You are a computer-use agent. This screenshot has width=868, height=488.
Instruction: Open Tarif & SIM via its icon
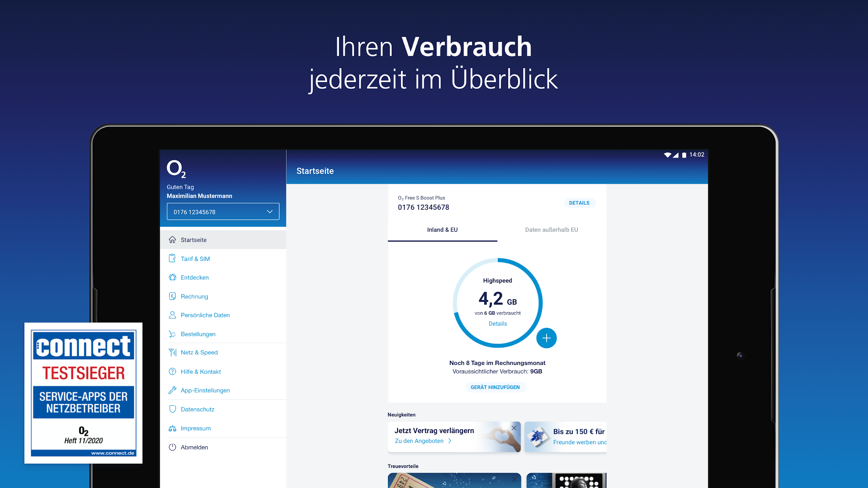pos(172,259)
